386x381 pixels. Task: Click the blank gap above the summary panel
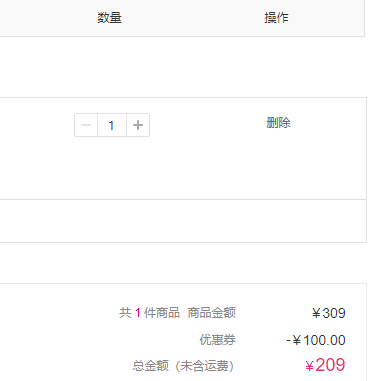[x=183, y=263]
